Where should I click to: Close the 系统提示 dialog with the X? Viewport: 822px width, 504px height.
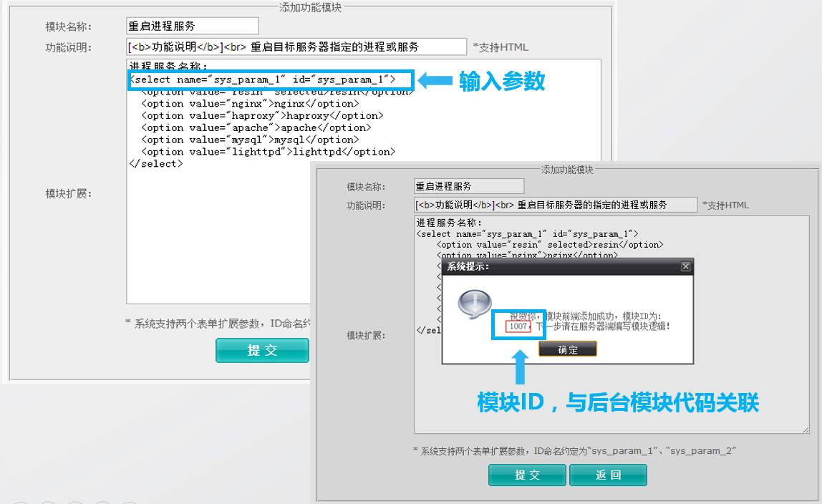tap(685, 266)
